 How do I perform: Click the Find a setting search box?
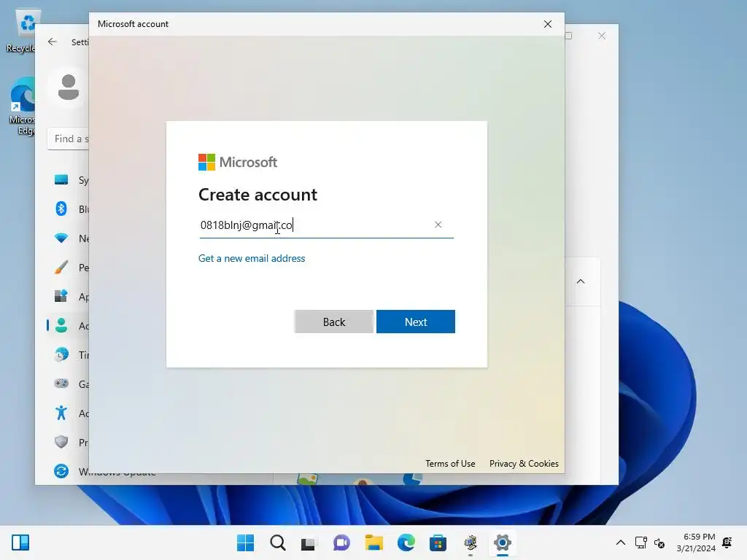(x=69, y=139)
